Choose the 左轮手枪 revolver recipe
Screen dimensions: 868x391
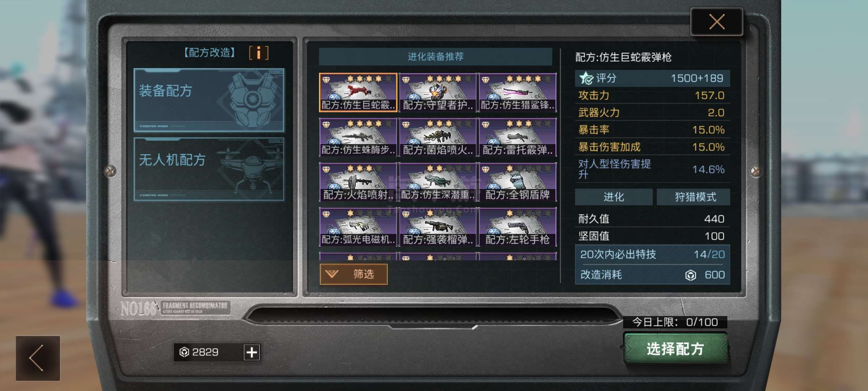518,227
